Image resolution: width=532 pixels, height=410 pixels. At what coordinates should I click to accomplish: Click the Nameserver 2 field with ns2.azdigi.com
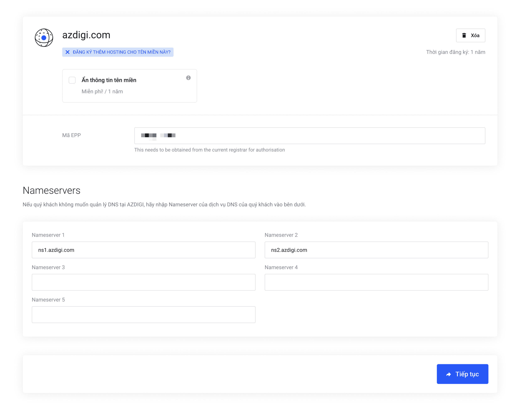[x=376, y=250]
